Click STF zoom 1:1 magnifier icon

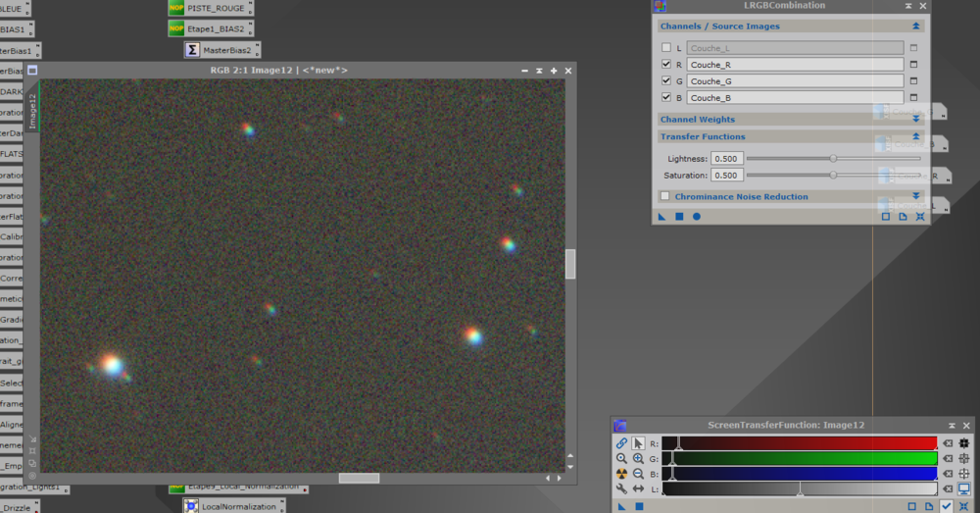[x=621, y=459]
